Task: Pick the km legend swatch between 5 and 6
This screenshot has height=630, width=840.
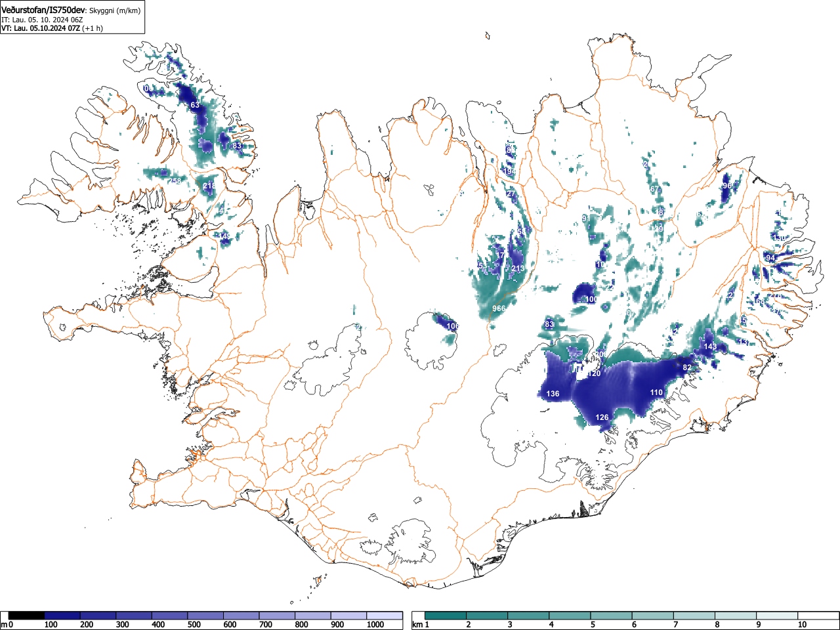Action: pos(612,616)
